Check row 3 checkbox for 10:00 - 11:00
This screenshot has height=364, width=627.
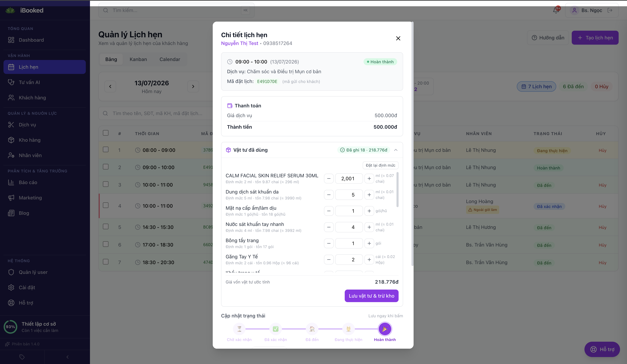coord(106,184)
